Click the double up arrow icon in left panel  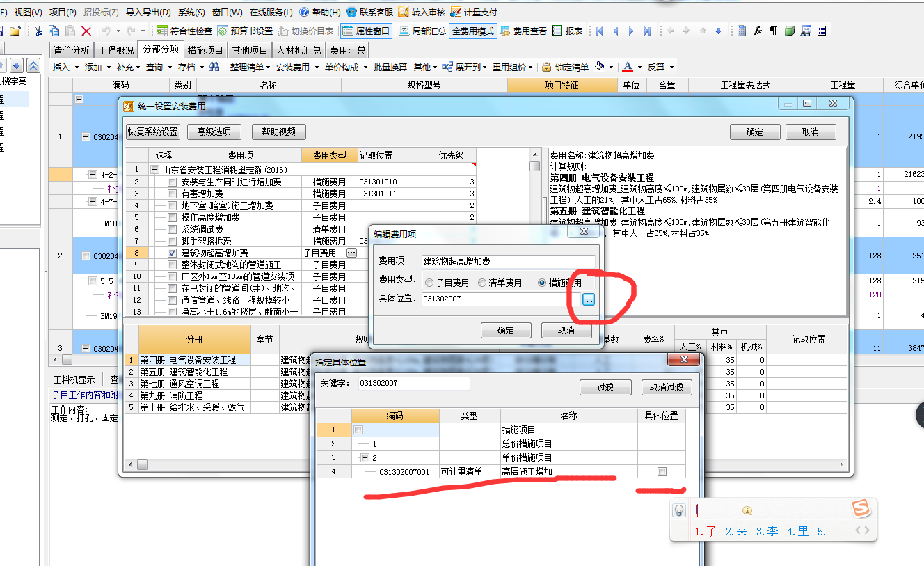coord(33,65)
